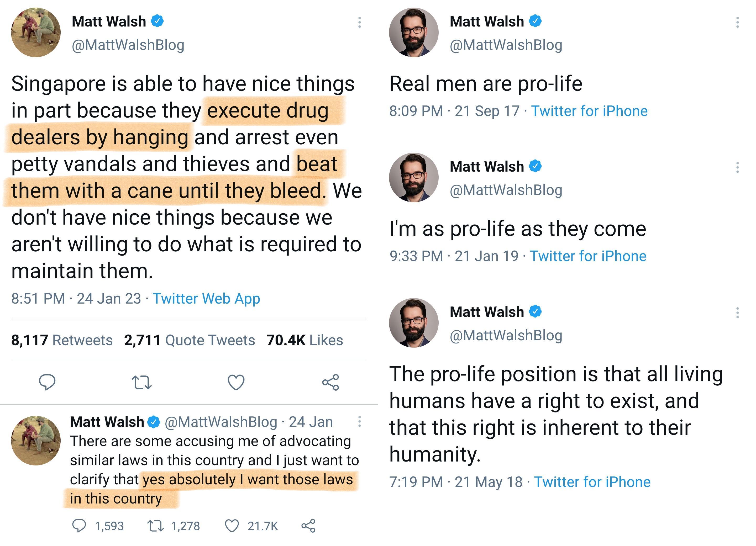Image resolution: width=756 pixels, height=546 pixels.
Task: Like the follow-up tweet with 21.7K likes
Action: click(x=232, y=526)
